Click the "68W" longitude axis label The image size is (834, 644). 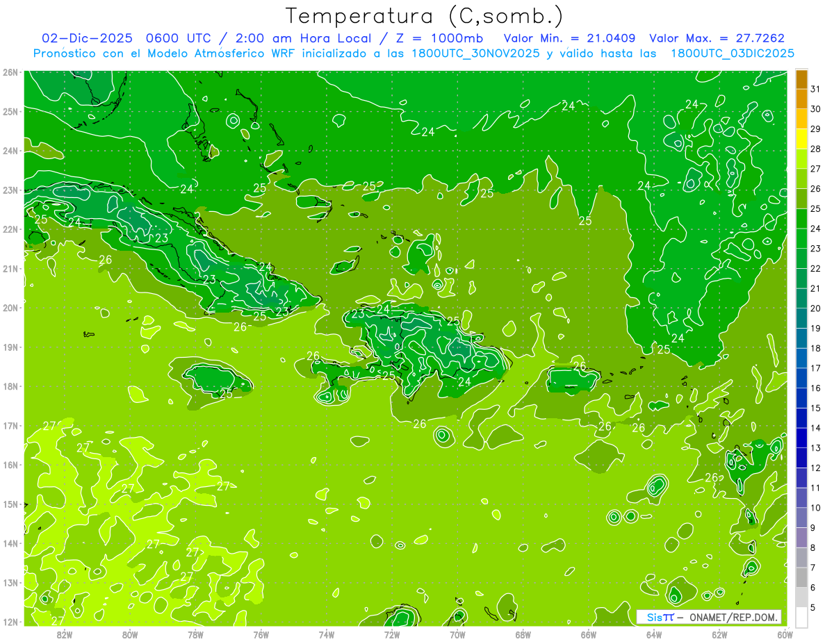(x=523, y=634)
